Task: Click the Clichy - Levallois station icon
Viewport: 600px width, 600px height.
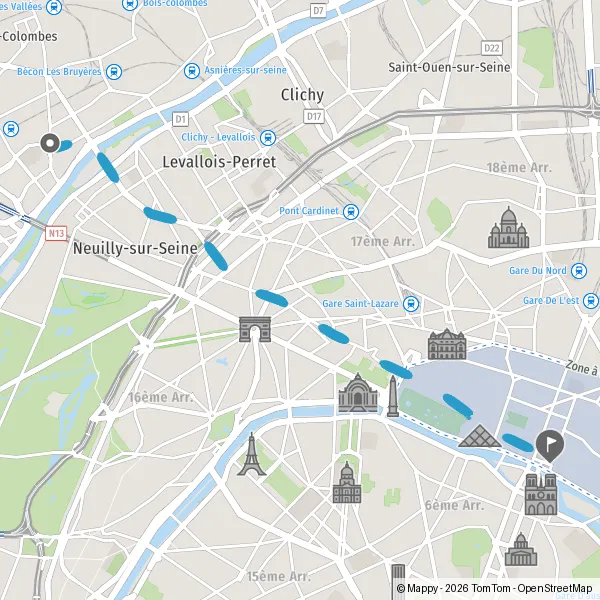Action: pyautogui.click(x=268, y=138)
